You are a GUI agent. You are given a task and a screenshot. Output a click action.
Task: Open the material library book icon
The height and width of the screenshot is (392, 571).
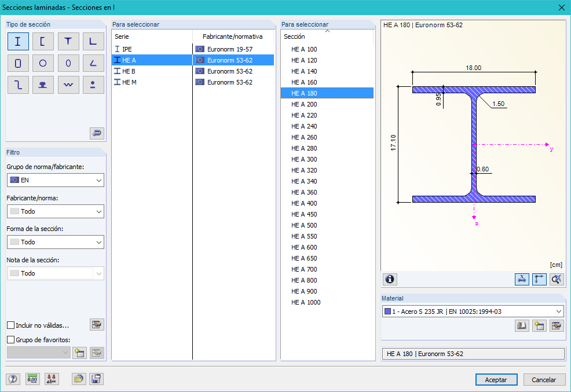pos(522,325)
